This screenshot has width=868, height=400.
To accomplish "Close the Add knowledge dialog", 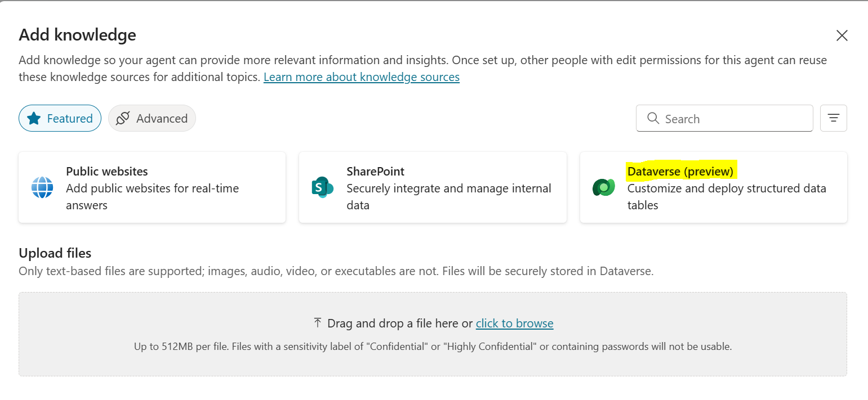I will [842, 36].
